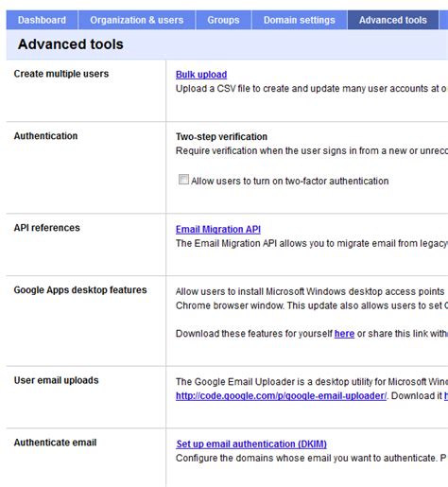Open the Dashboard tab
This screenshot has height=487, width=448.
point(42,20)
